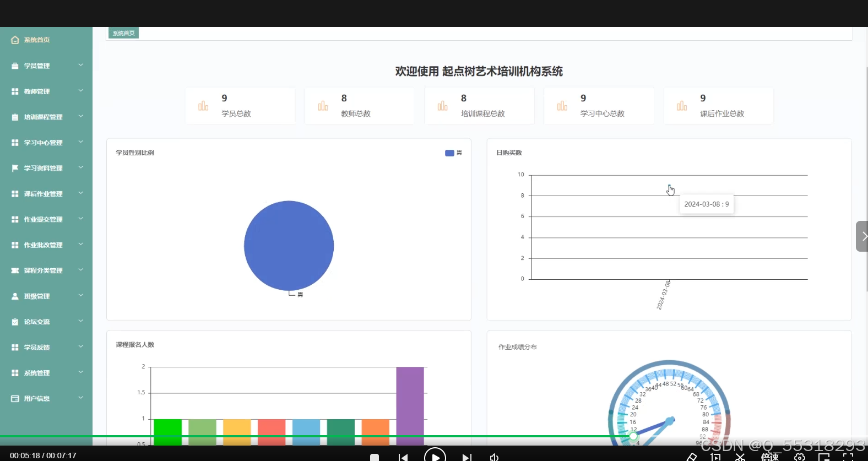Expand the 学习资料管理 submenu arrow
This screenshot has height=461, width=868.
81,167
